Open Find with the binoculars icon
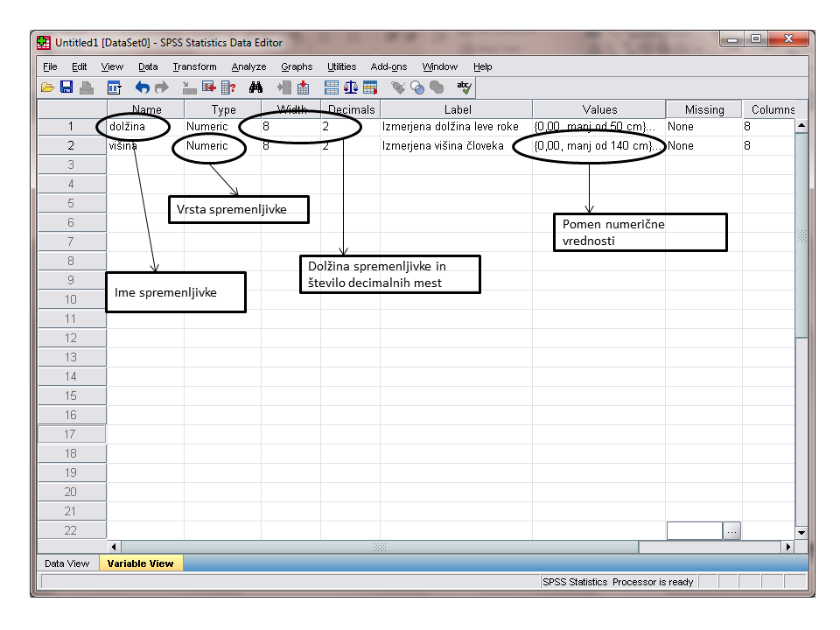The width and height of the screenshot is (840, 630). [x=255, y=87]
